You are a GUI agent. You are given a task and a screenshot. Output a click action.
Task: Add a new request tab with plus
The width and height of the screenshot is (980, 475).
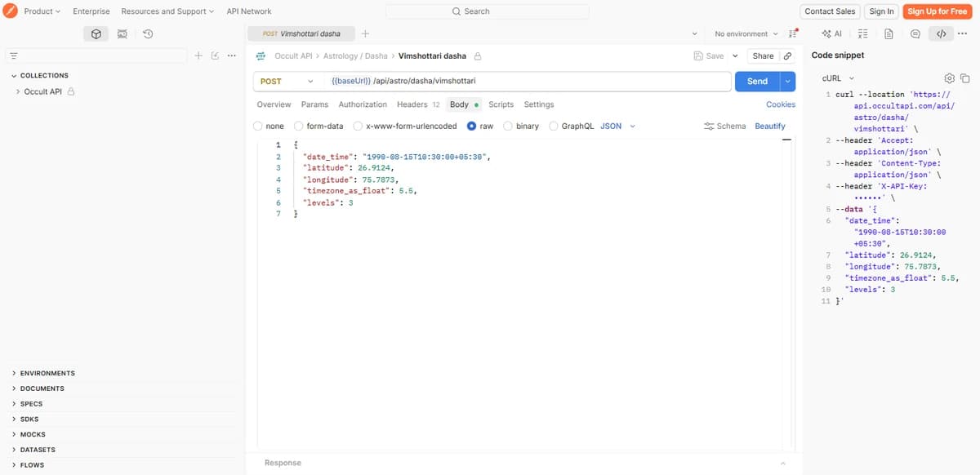[x=365, y=34]
